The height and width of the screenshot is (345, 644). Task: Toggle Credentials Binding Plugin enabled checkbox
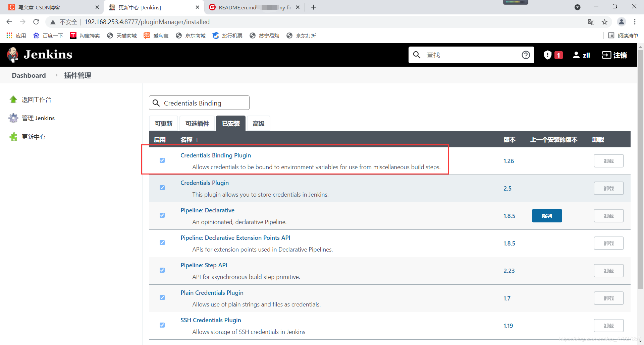click(x=162, y=160)
